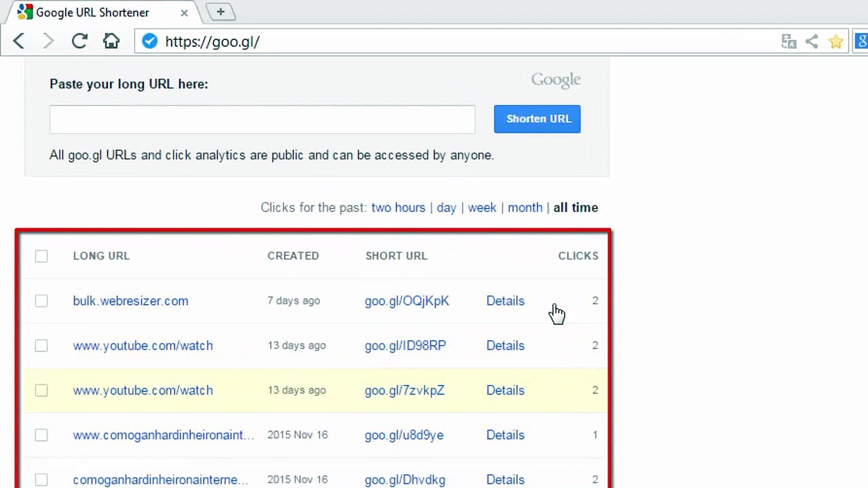Select the Google URL Shortener tab
Image resolution: width=868 pixels, height=488 pixels.
(102, 12)
